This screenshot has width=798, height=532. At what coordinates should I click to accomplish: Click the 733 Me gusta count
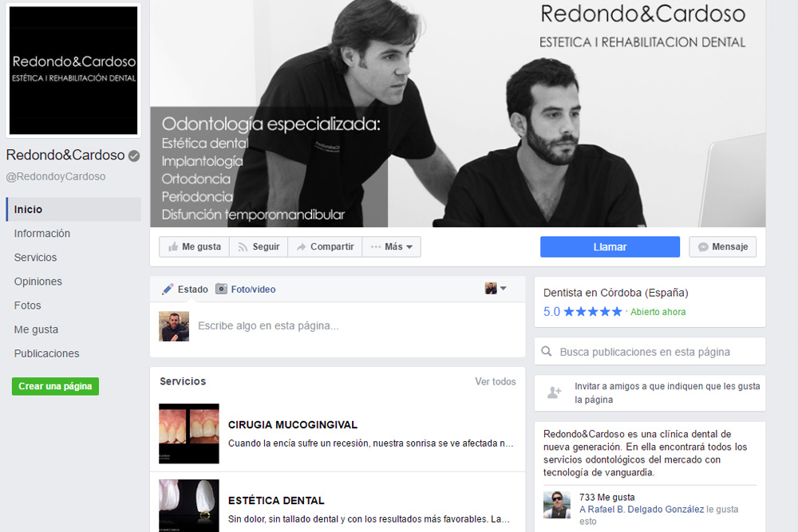point(607,497)
